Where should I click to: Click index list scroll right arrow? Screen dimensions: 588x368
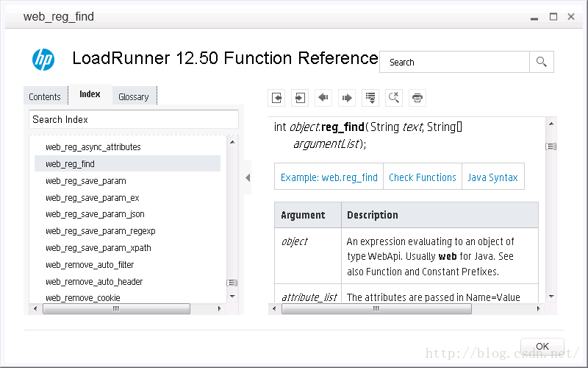[x=219, y=308]
